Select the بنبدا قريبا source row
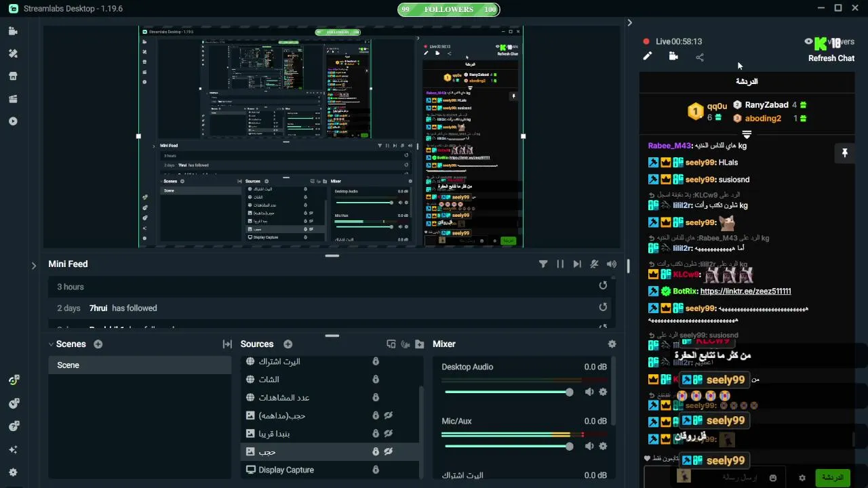This screenshot has width=868, height=488. click(x=330, y=434)
